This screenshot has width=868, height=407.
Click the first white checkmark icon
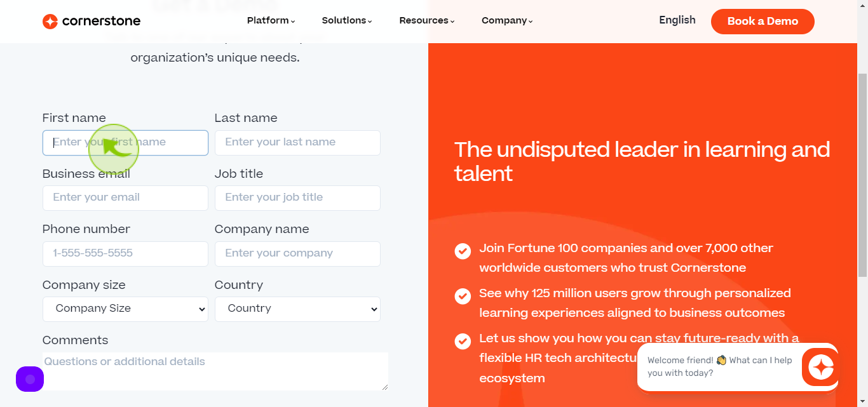pyautogui.click(x=463, y=251)
